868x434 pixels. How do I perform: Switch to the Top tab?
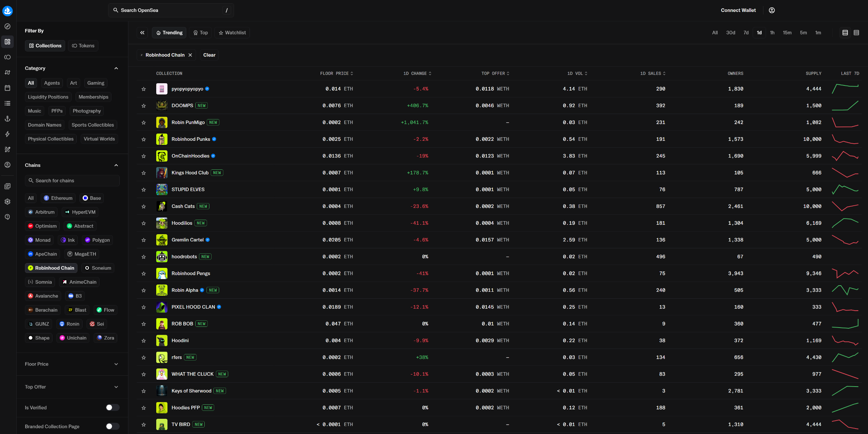click(x=201, y=33)
